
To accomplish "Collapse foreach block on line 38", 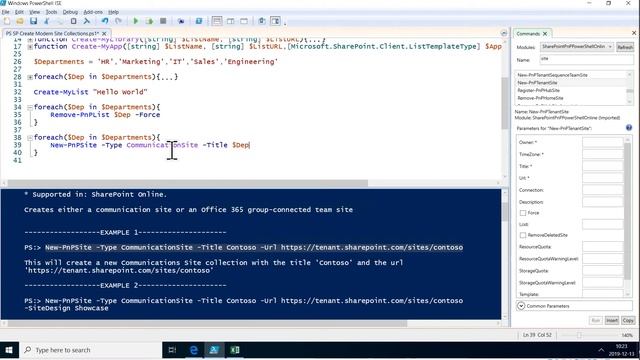I will tap(30, 138).
